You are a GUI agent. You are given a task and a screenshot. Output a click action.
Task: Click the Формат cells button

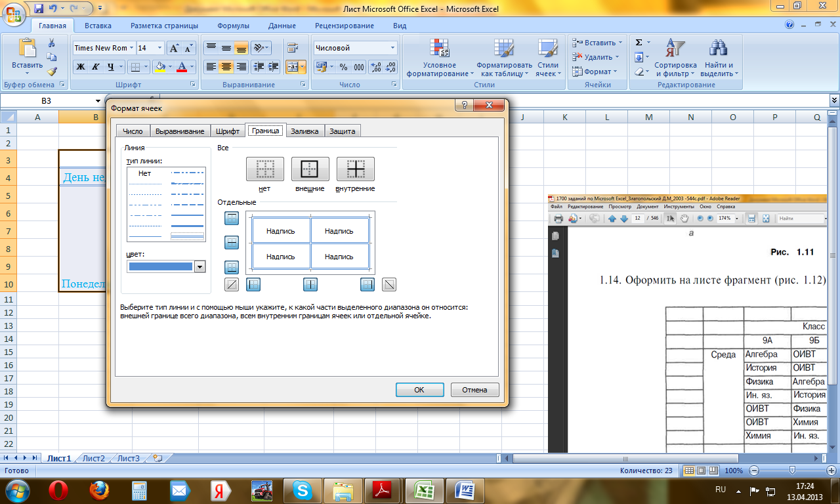click(x=595, y=72)
